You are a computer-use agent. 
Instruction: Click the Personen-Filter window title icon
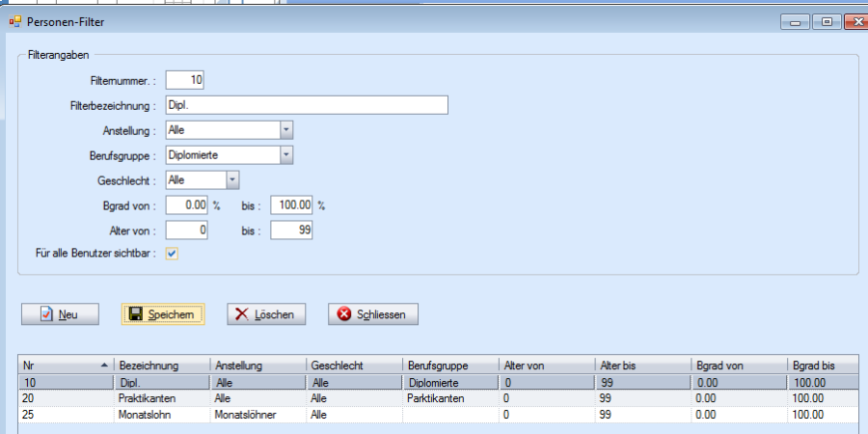pyautogui.click(x=14, y=22)
